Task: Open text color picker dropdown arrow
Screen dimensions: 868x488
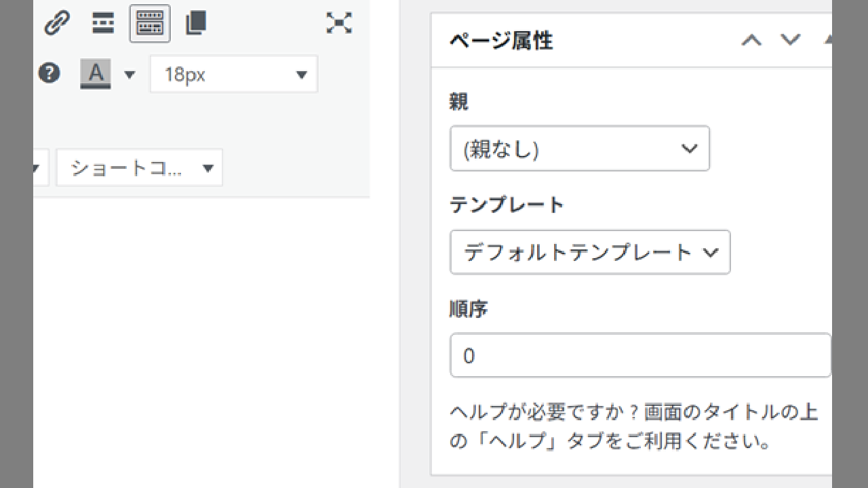Action: [x=130, y=75]
